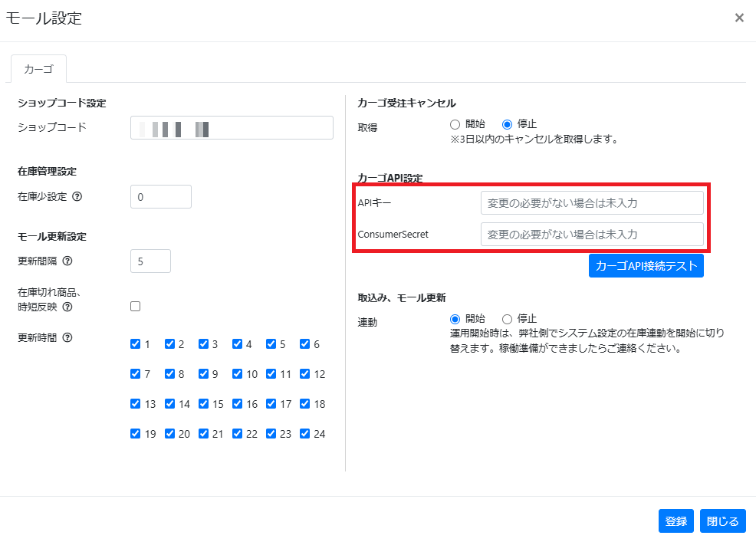Open help icon next to 時短反映

67,307
